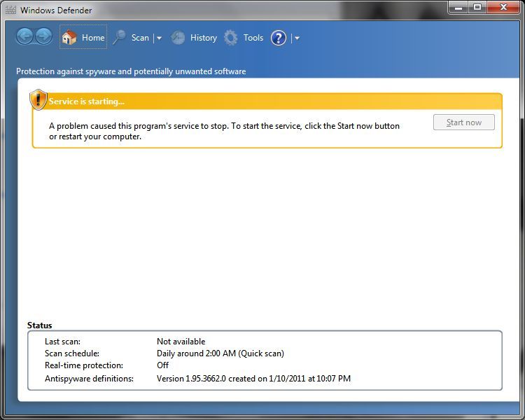Open the History page
The width and height of the screenshot is (525, 420).
pos(204,38)
